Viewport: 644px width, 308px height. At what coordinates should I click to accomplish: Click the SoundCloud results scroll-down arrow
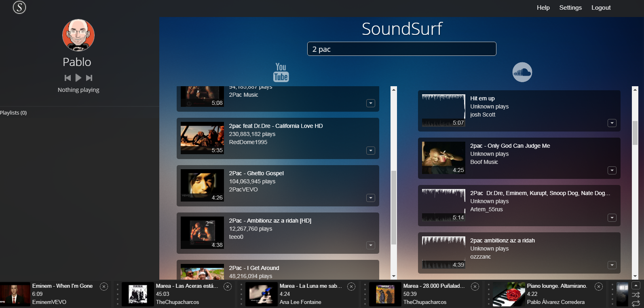635,276
